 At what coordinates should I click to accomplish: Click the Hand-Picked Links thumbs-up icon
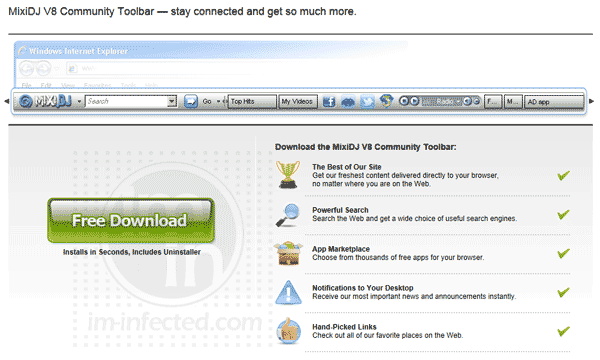pyautogui.click(x=288, y=331)
